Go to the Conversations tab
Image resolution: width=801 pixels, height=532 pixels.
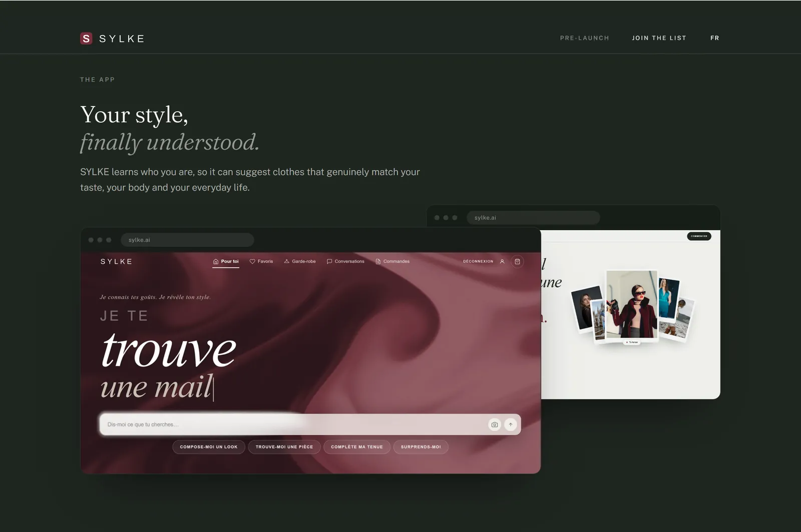[345, 262]
